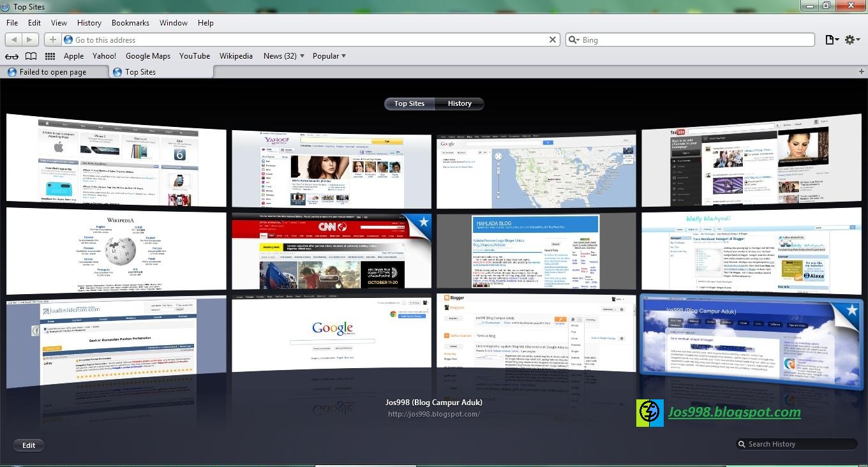
Task: Open the Jualbeliforum site thumbnail
Action: (116, 341)
